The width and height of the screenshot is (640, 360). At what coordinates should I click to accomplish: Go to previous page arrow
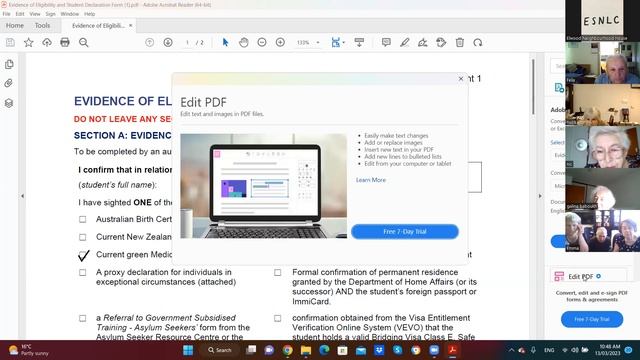149,42
